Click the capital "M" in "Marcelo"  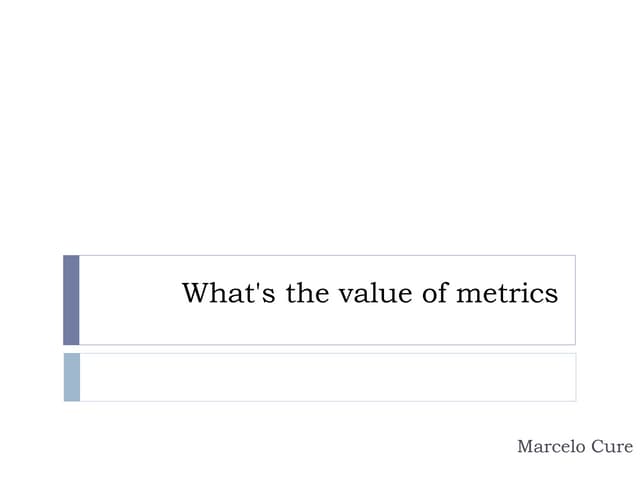click(x=525, y=447)
